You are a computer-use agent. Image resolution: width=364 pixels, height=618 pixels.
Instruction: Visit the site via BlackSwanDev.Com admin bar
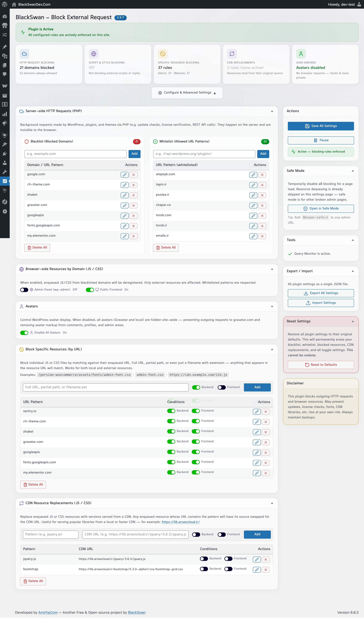point(34,4)
